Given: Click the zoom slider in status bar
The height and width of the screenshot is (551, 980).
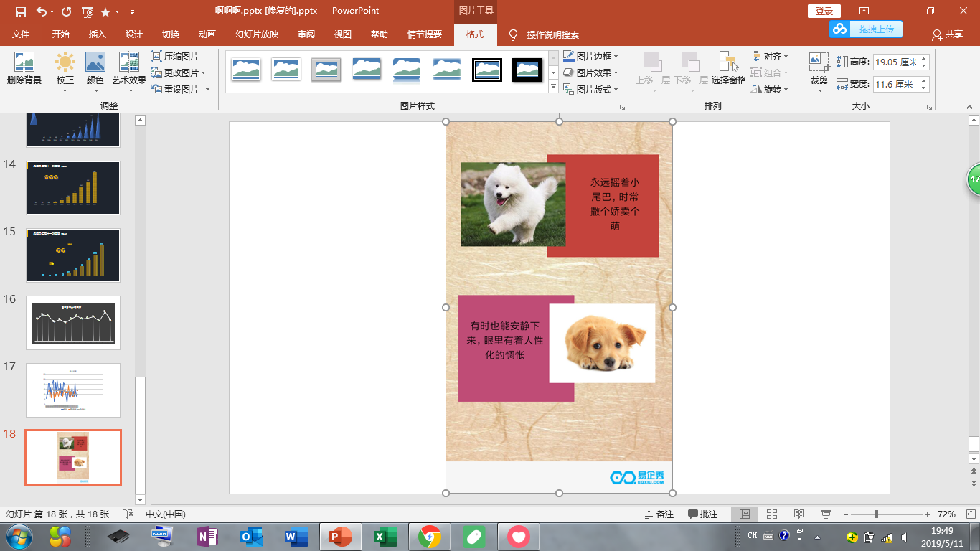Looking at the screenshot, I should (876, 514).
